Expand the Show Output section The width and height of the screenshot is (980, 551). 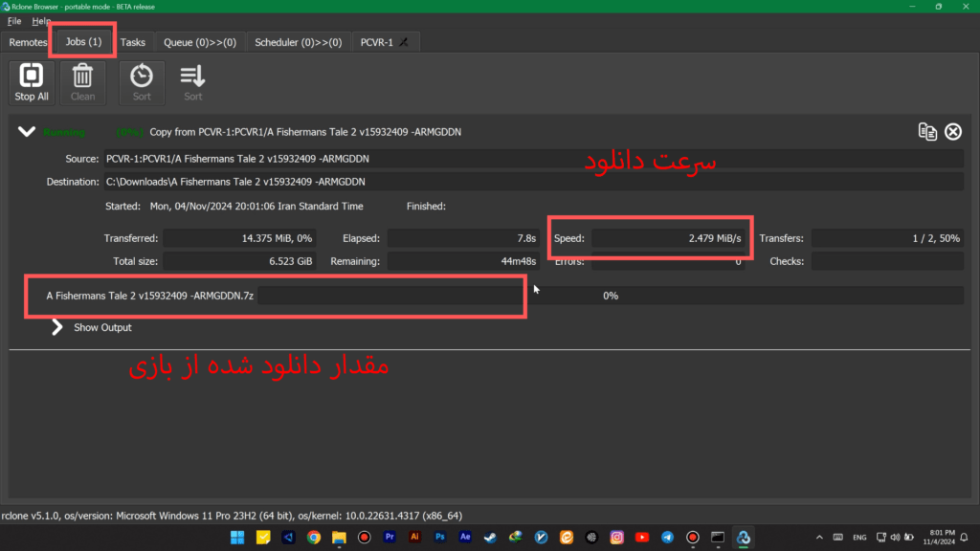[x=61, y=327]
